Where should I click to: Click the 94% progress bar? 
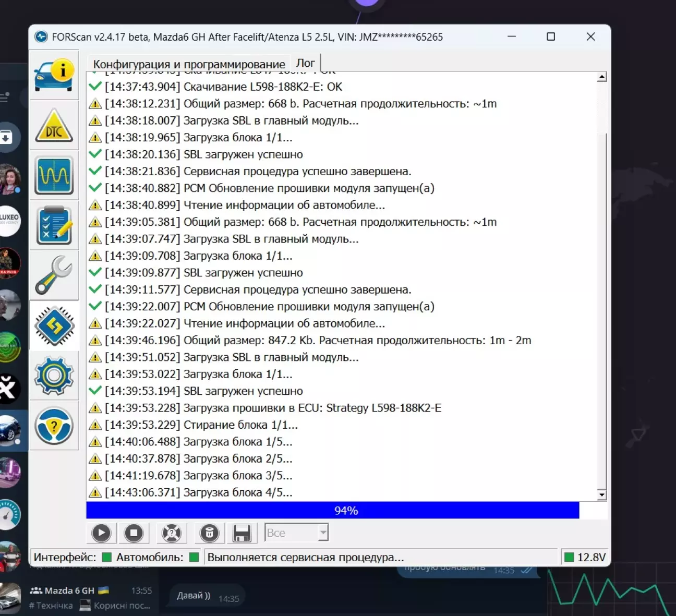[x=346, y=511]
